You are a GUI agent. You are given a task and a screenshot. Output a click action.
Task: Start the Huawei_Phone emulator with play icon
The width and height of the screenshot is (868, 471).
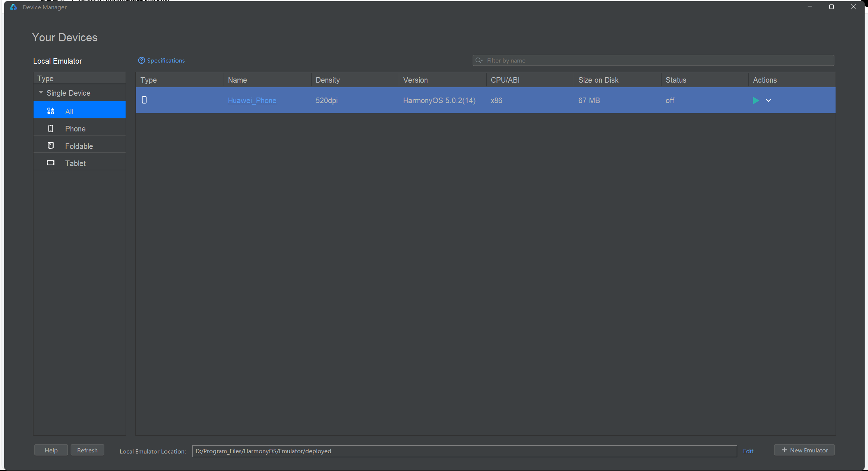(x=755, y=101)
